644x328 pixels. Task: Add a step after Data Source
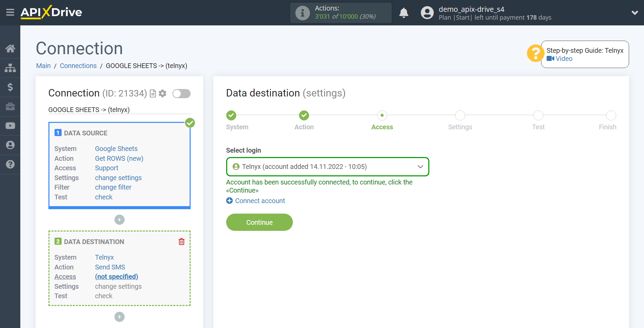coord(120,220)
